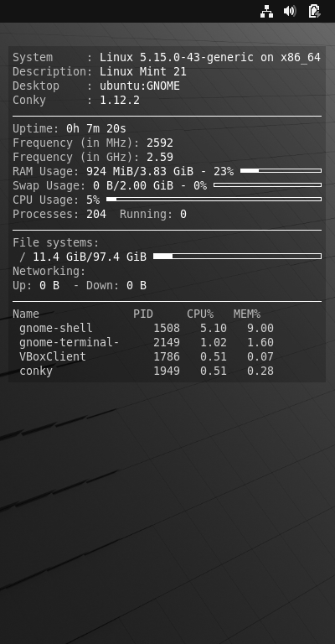Click the GHz frequency value '2.59'
The image size is (335, 644).
pyautogui.click(x=159, y=158)
